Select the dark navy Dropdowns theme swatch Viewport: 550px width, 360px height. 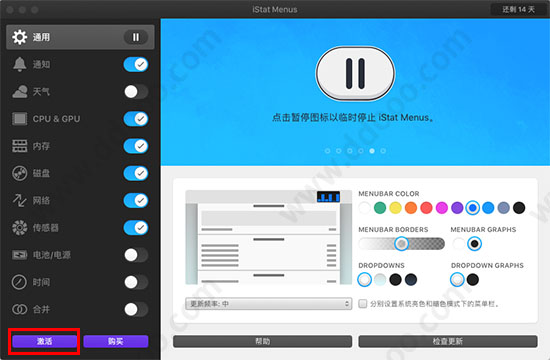tap(411, 280)
